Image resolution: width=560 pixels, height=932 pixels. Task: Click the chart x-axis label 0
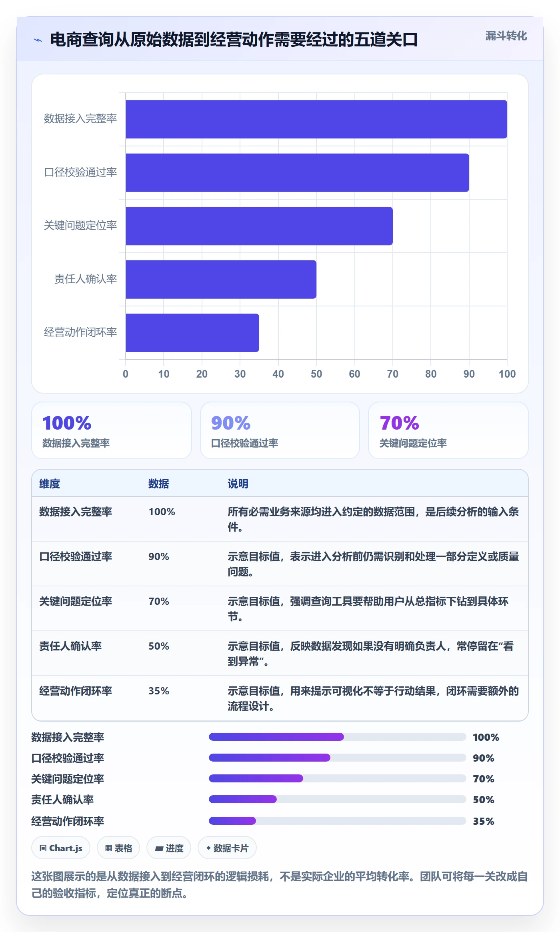(126, 374)
